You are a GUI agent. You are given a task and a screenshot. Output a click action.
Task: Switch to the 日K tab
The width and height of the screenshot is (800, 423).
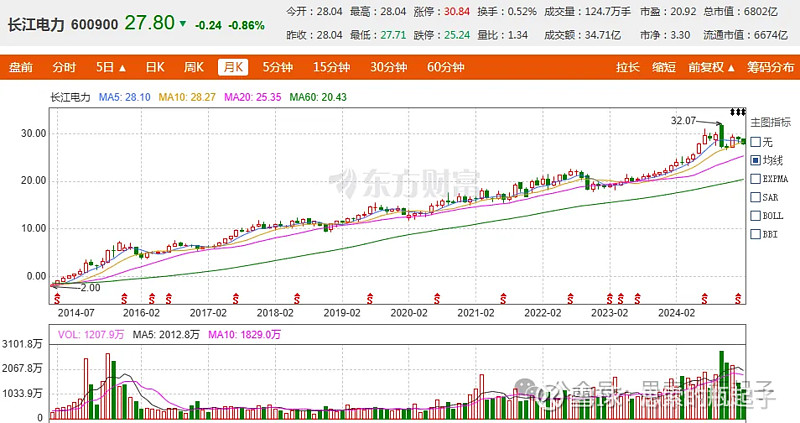click(155, 67)
